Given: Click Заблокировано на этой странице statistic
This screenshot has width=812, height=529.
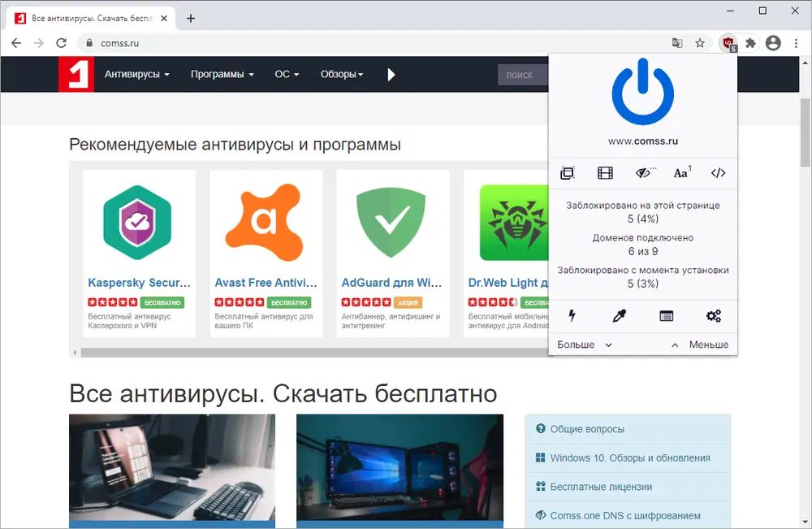Looking at the screenshot, I should (642, 212).
